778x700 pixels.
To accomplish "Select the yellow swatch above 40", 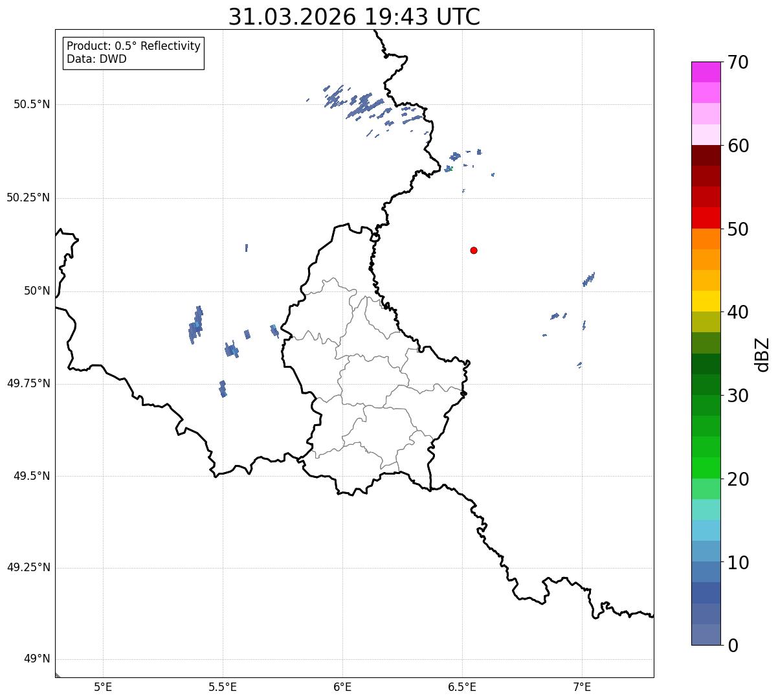I will [706, 301].
